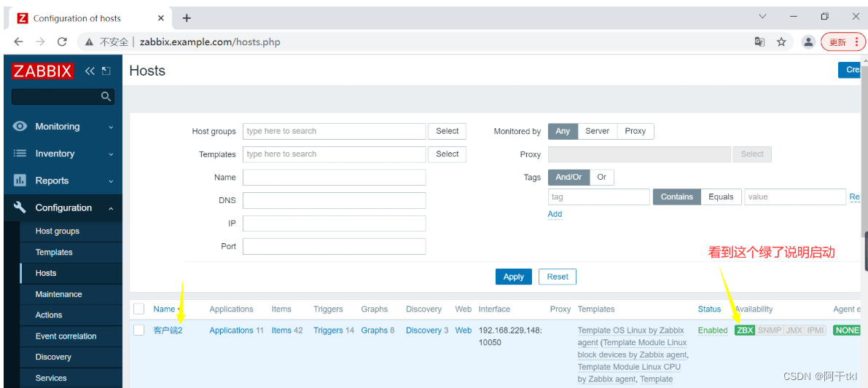Select all hosts header checkbox
This screenshot has height=388, width=868.
pos(139,309)
